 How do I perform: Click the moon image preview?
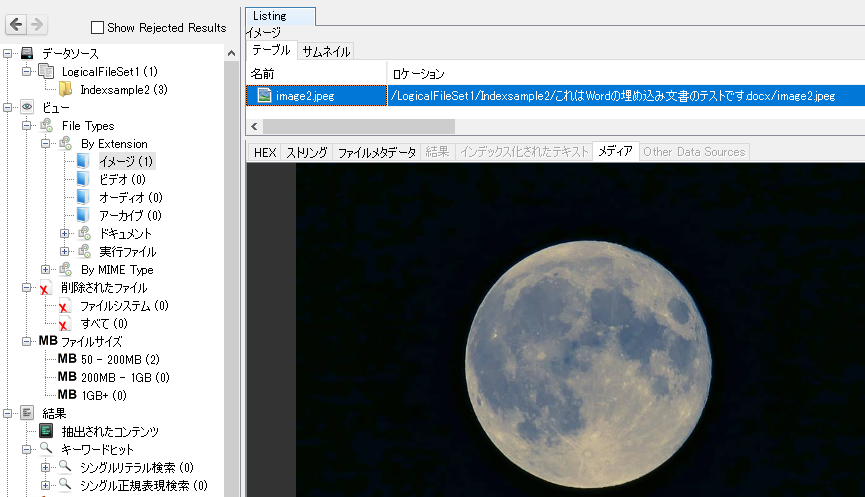(x=588, y=364)
